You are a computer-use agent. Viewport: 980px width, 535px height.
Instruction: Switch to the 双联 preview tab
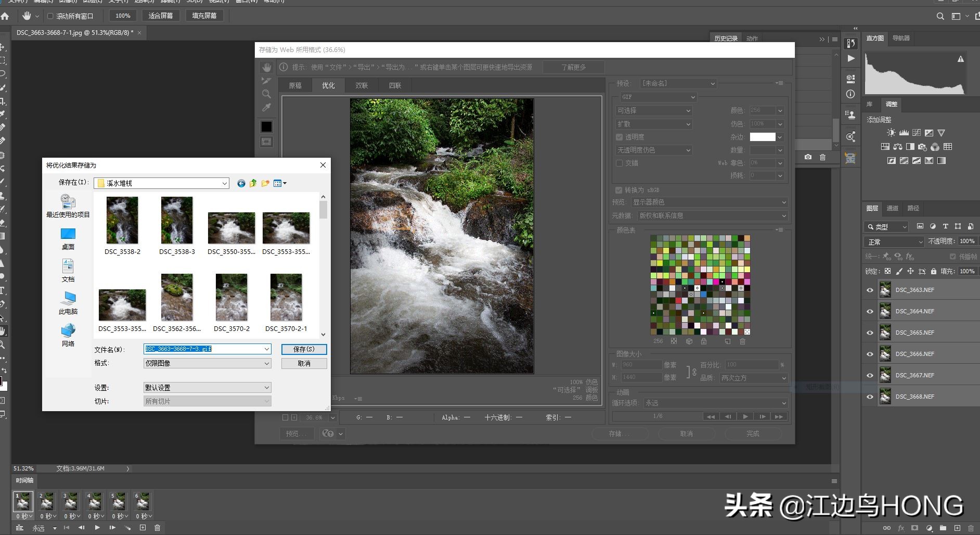[362, 85]
